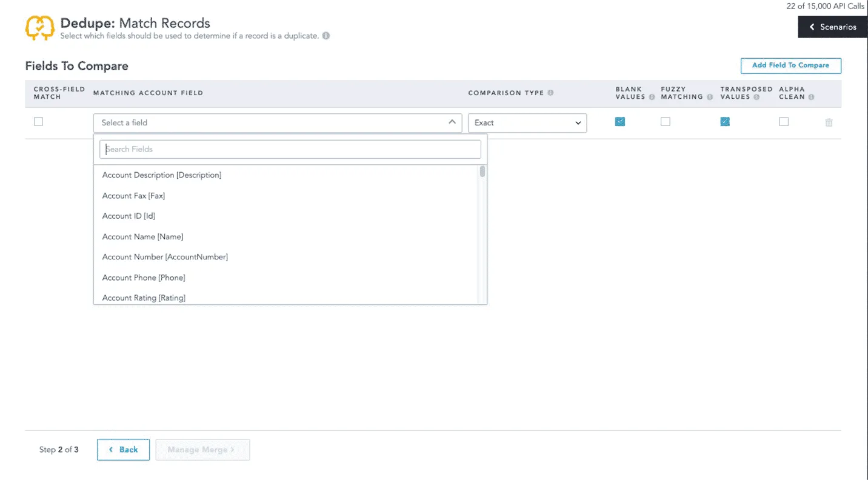This screenshot has height=480, width=868.
Task: Delete the row with the trash icon
Action: coord(829,122)
